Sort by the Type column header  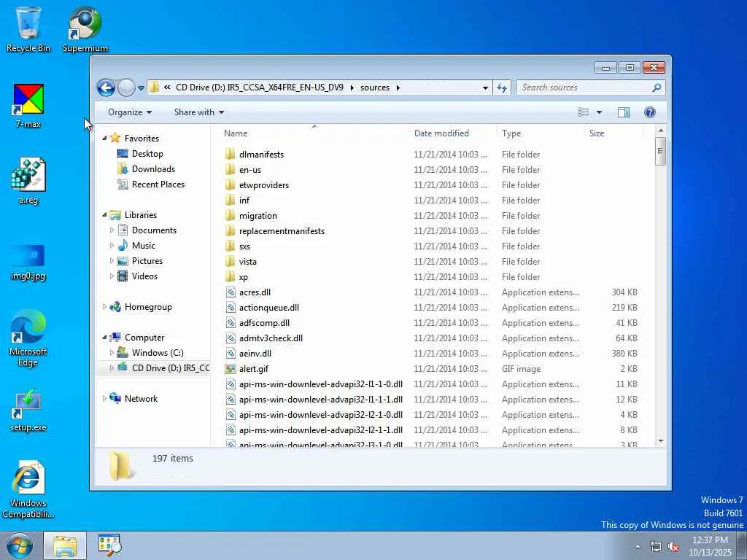[541, 133]
